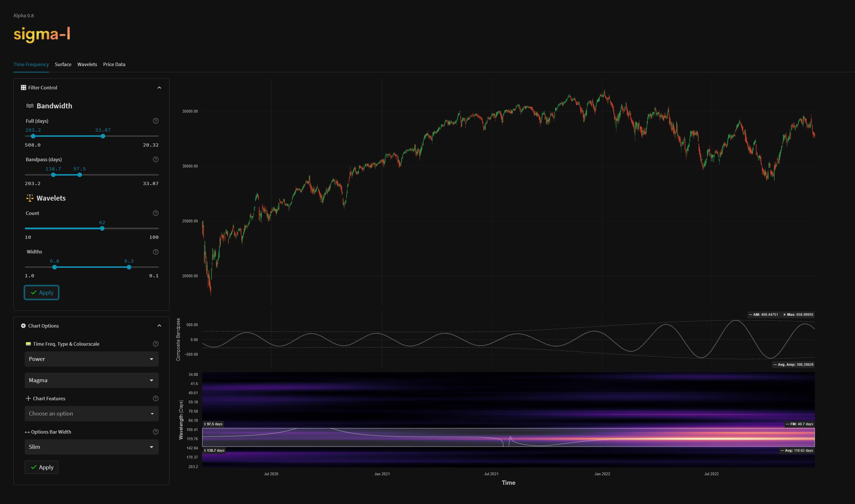Click the Bandpass (days) help icon
The width and height of the screenshot is (855, 504).
click(156, 159)
